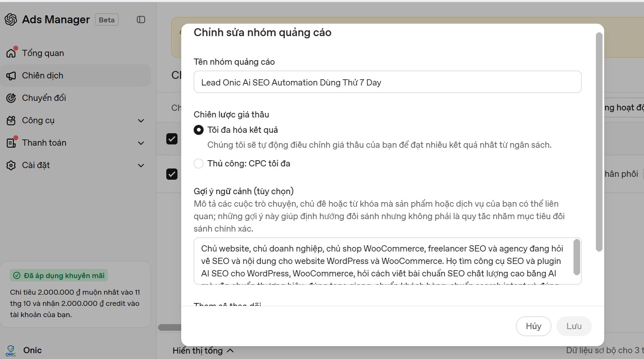644x359 pixels.
Task: Click the Beta badge next to Ads Manager
Action: (x=107, y=20)
